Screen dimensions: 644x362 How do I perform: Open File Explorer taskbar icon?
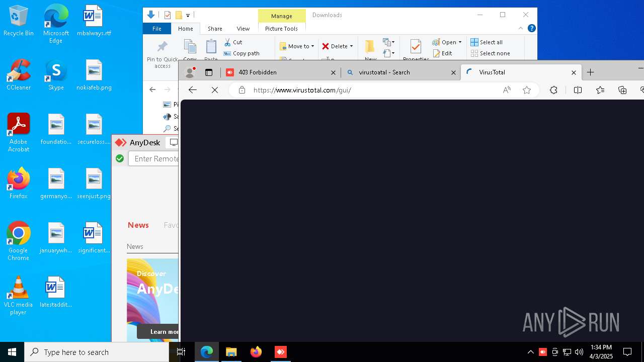[231, 352]
